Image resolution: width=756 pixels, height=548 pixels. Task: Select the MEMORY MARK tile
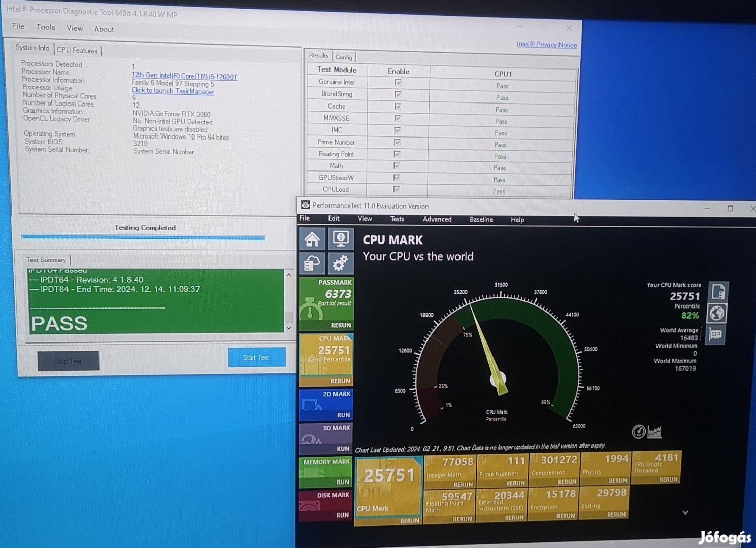(325, 472)
